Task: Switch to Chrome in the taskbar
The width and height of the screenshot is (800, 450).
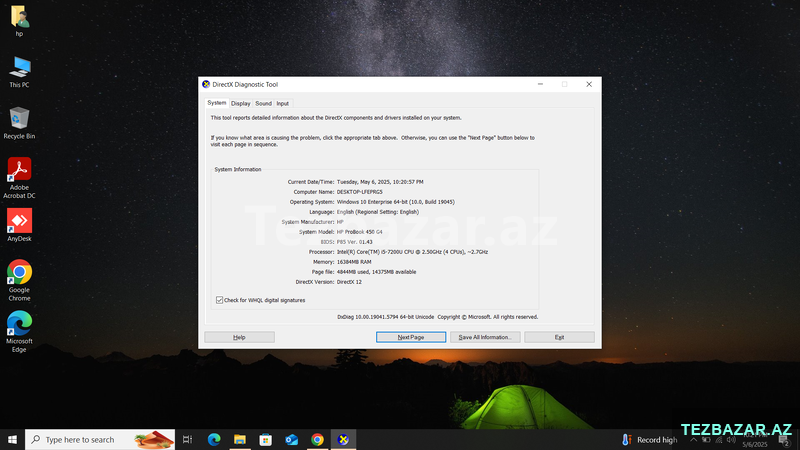Action: [317, 439]
